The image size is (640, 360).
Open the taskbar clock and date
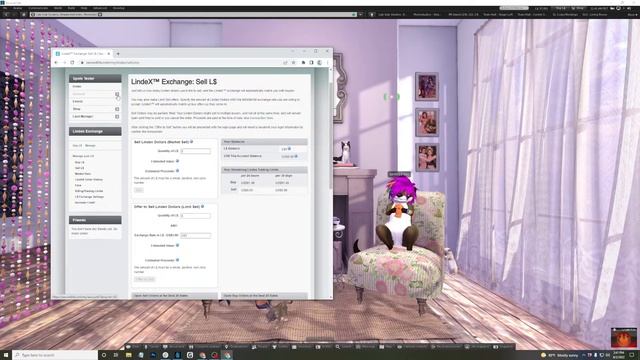click(x=618, y=355)
